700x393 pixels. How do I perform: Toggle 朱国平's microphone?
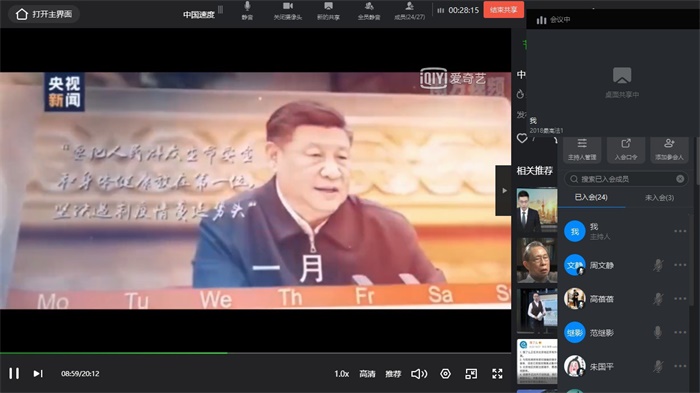[658, 366]
